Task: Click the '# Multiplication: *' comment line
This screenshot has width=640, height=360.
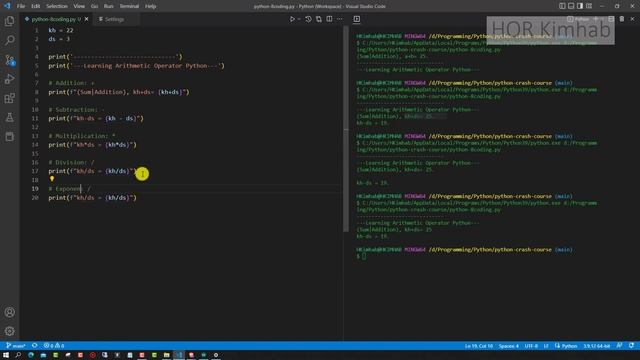Action: coord(82,136)
